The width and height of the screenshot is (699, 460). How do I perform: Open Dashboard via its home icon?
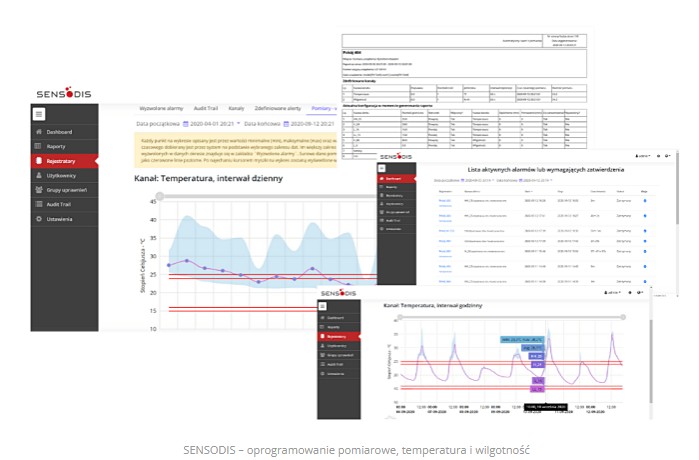click(x=38, y=132)
